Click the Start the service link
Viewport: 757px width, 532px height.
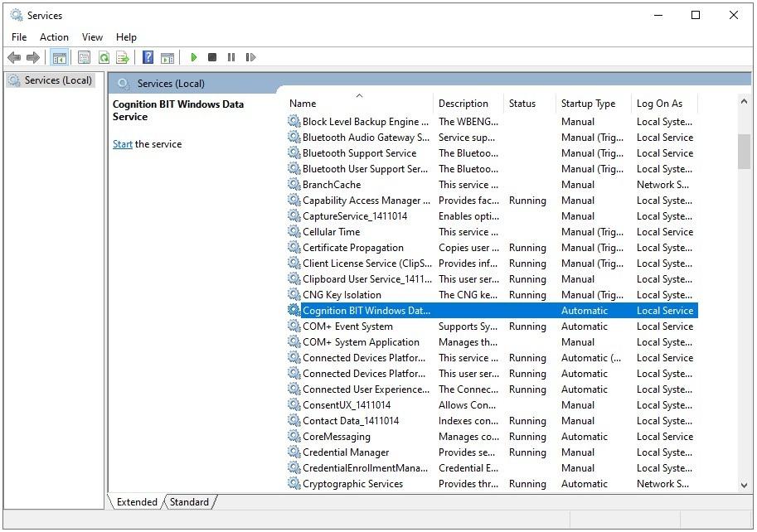tap(122, 143)
